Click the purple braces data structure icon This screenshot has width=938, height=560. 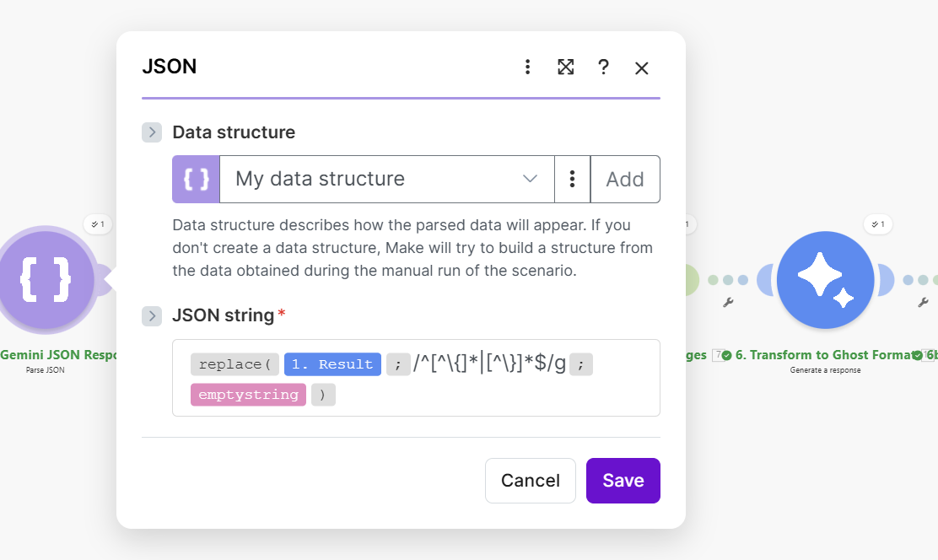coord(196,179)
